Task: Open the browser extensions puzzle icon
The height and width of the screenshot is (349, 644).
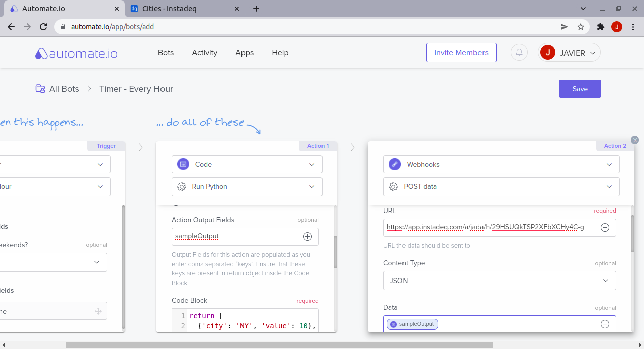Action: tap(600, 27)
